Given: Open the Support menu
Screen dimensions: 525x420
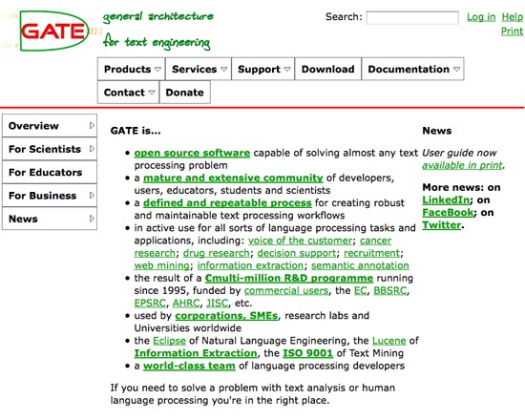Looking at the screenshot, I should [x=262, y=69].
